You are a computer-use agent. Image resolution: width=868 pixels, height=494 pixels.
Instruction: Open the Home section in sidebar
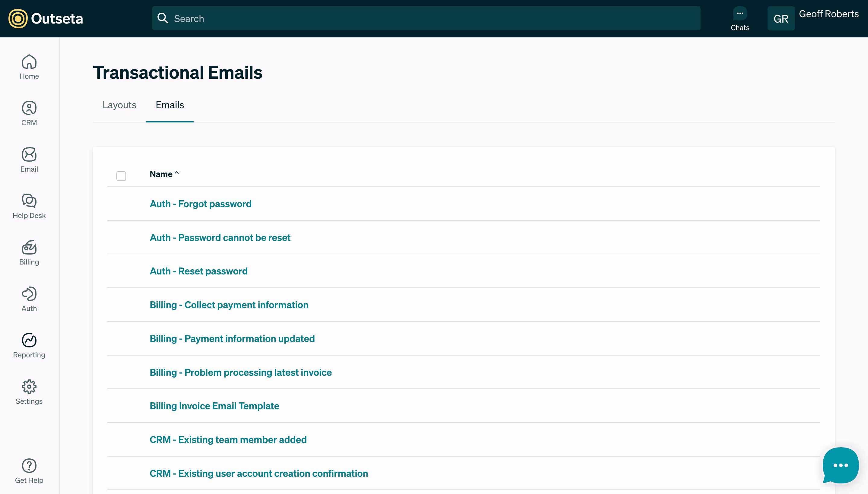click(29, 67)
